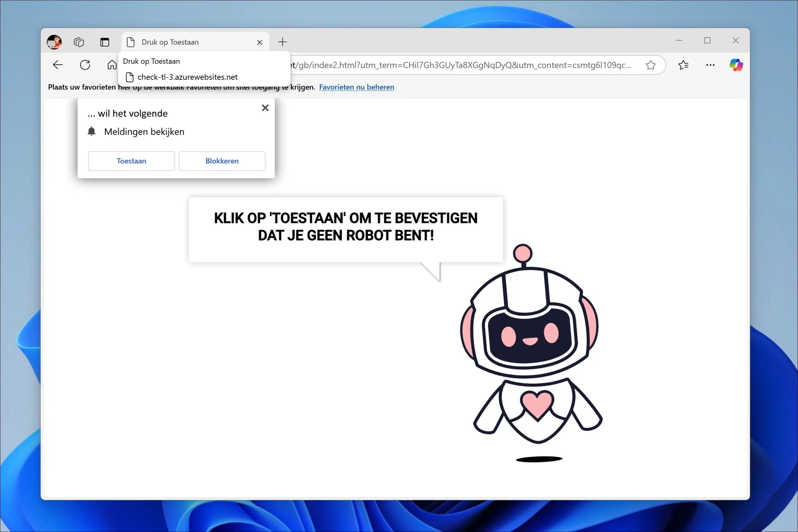Open the Edge profile avatar
The width and height of the screenshot is (798, 532).
54,42
